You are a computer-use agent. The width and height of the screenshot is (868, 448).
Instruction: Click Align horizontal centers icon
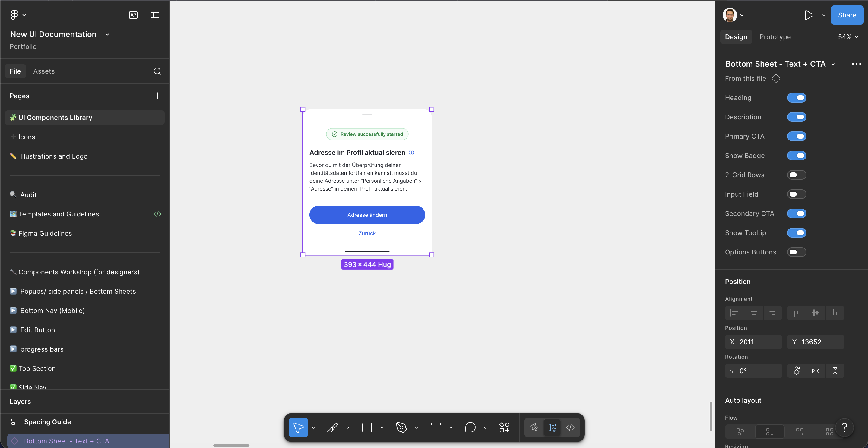tap(754, 313)
